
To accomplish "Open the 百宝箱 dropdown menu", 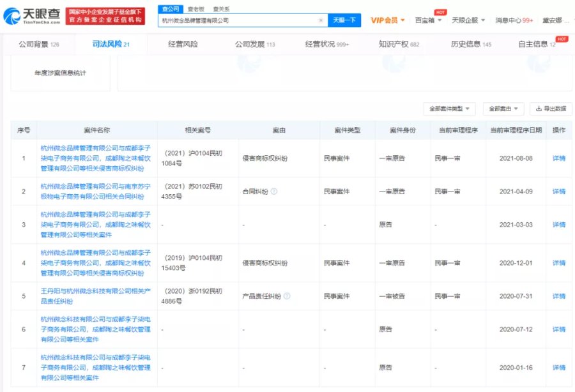I will pyautogui.click(x=428, y=20).
